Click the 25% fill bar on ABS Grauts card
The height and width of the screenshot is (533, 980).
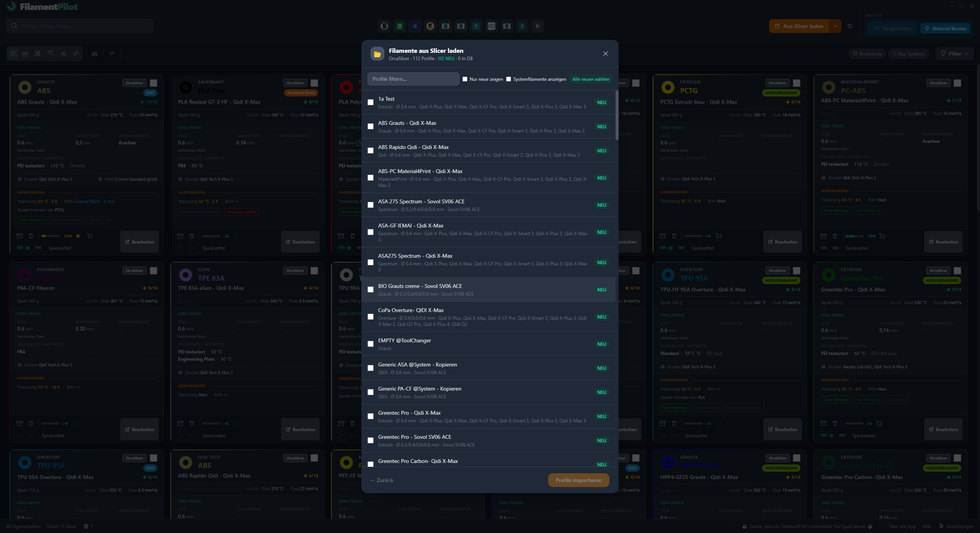click(51, 236)
